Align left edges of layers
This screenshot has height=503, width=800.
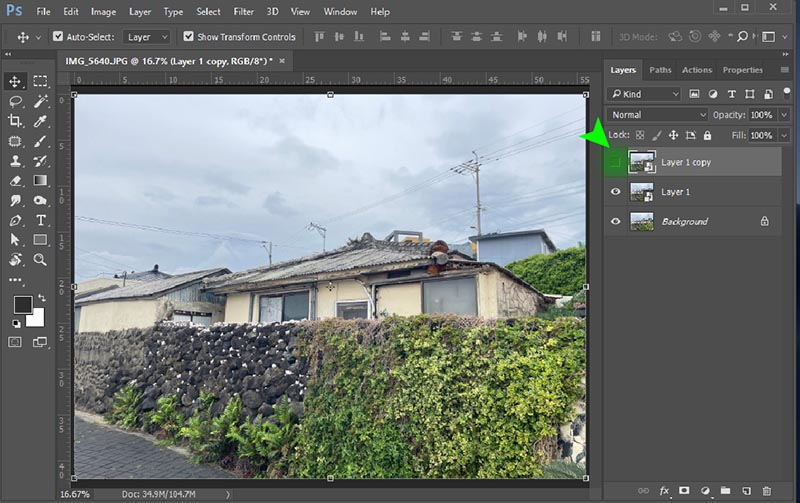coord(385,37)
